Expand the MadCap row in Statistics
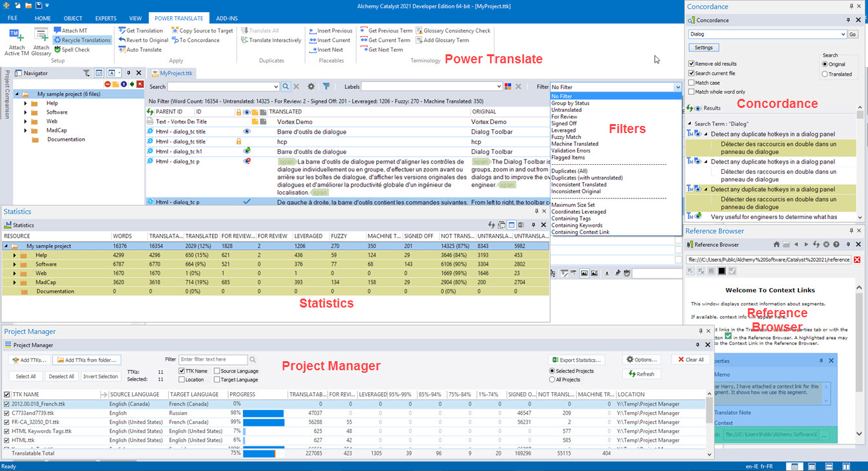The width and height of the screenshot is (868, 471). (14, 282)
